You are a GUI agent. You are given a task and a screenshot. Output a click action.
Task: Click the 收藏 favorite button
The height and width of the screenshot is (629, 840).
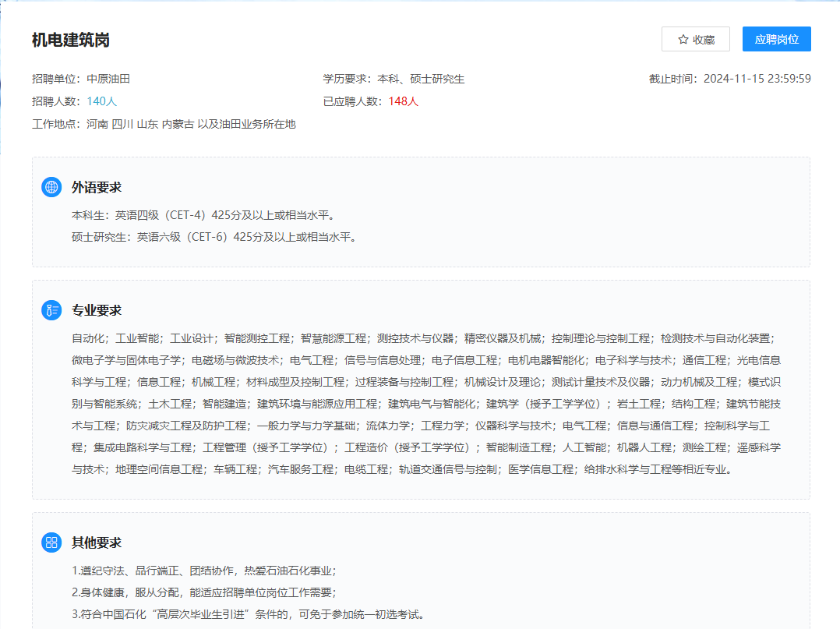[x=696, y=38]
